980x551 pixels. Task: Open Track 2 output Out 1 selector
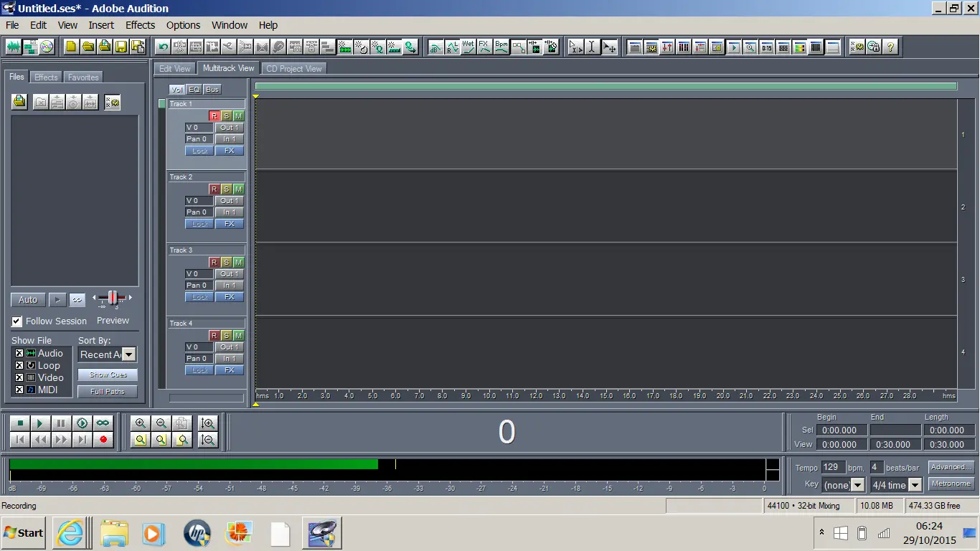click(230, 201)
